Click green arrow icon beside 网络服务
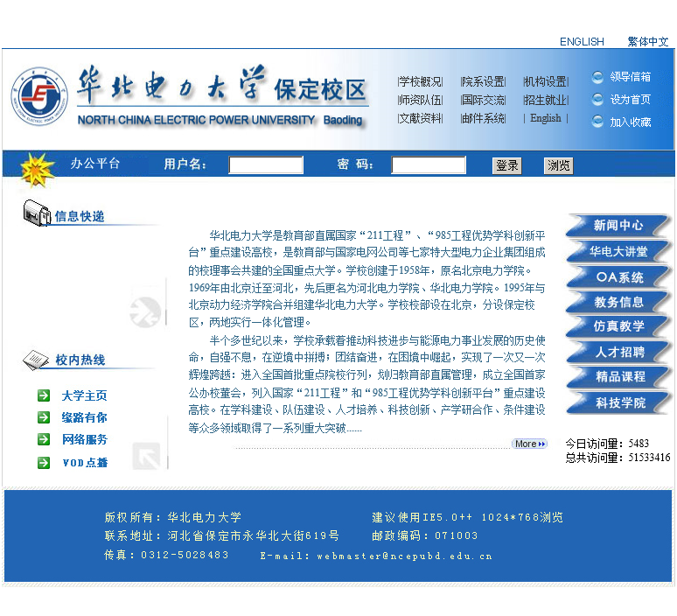Viewport: 677px width, 616px height. pyautogui.click(x=44, y=439)
